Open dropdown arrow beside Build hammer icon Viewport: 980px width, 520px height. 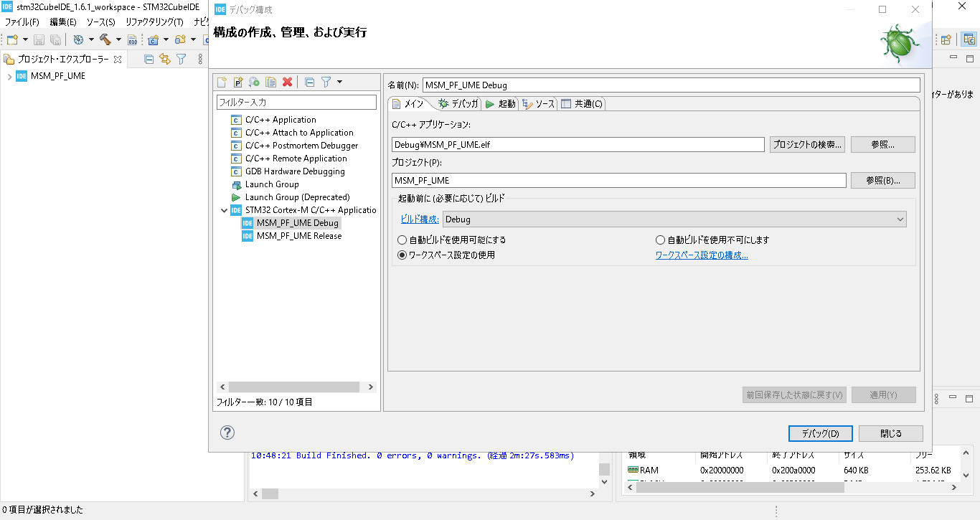click(x=118, y=39)
